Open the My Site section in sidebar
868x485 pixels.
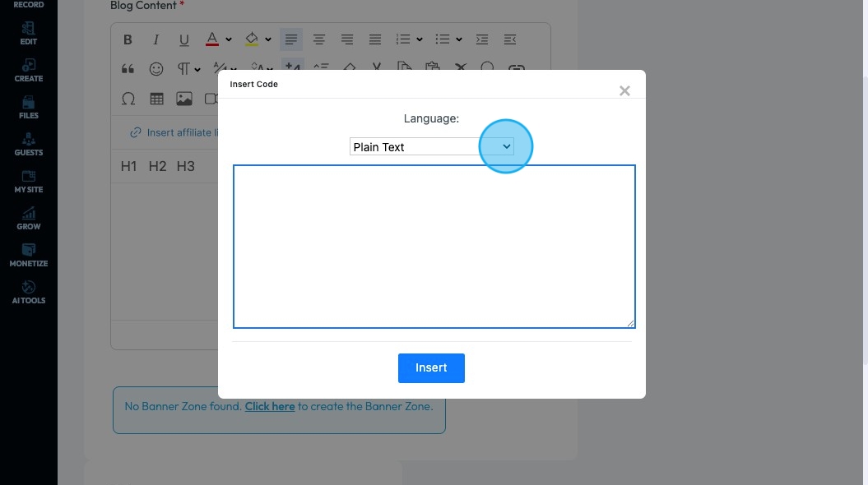click(x=29, y=182)
